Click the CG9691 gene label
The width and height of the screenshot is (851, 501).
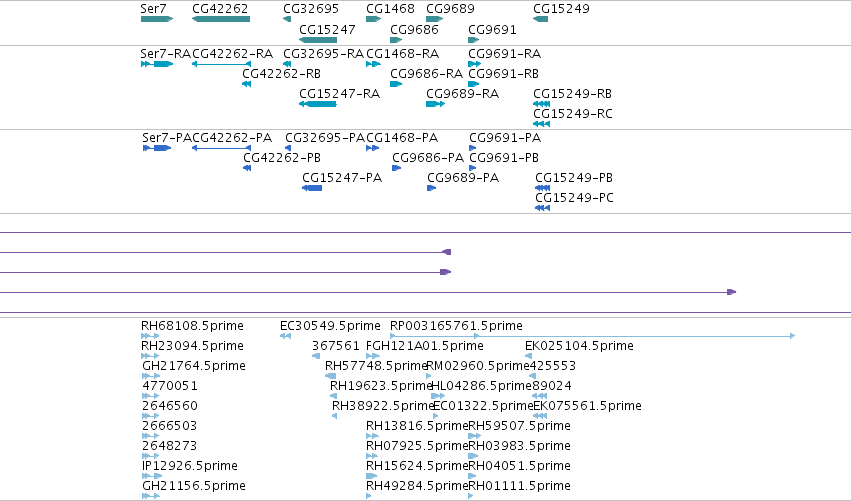pos(492,30)
